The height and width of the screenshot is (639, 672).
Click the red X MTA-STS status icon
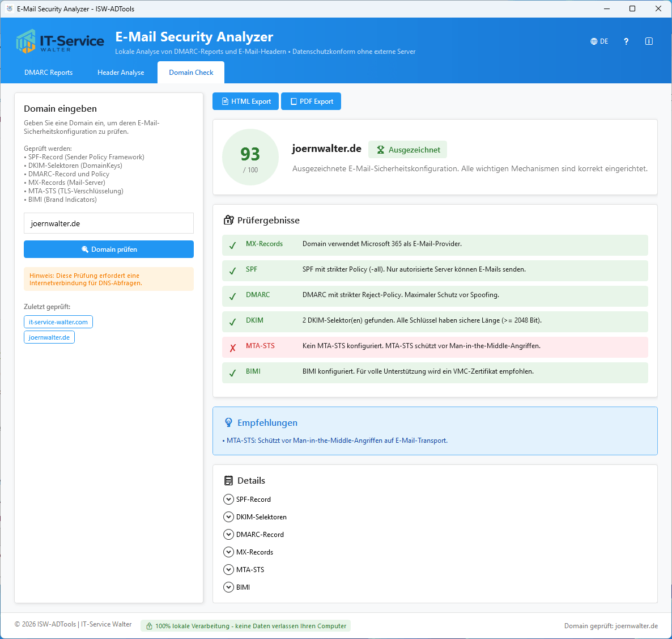(233, 348)
